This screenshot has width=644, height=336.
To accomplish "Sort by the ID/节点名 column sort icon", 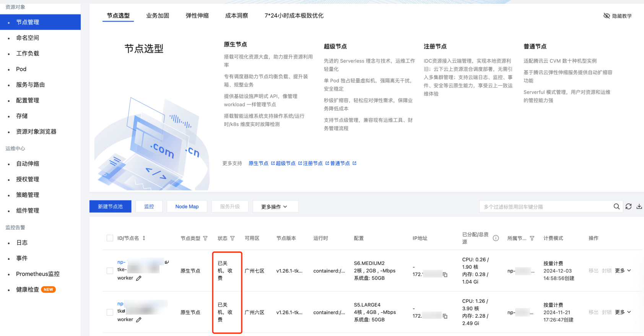I will point(144,238).
